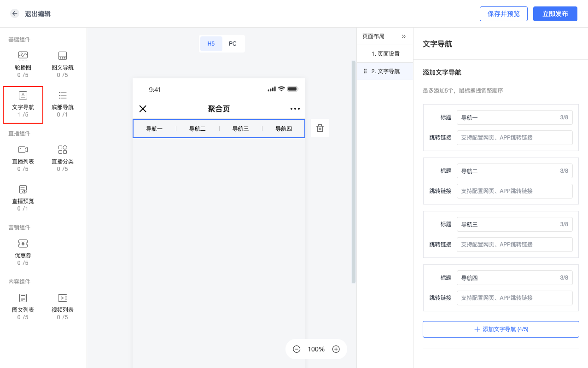This screenshot has width=588, height=368.
Task: Click the 添加文字导航 section heading
Action: tap(442, 72)
